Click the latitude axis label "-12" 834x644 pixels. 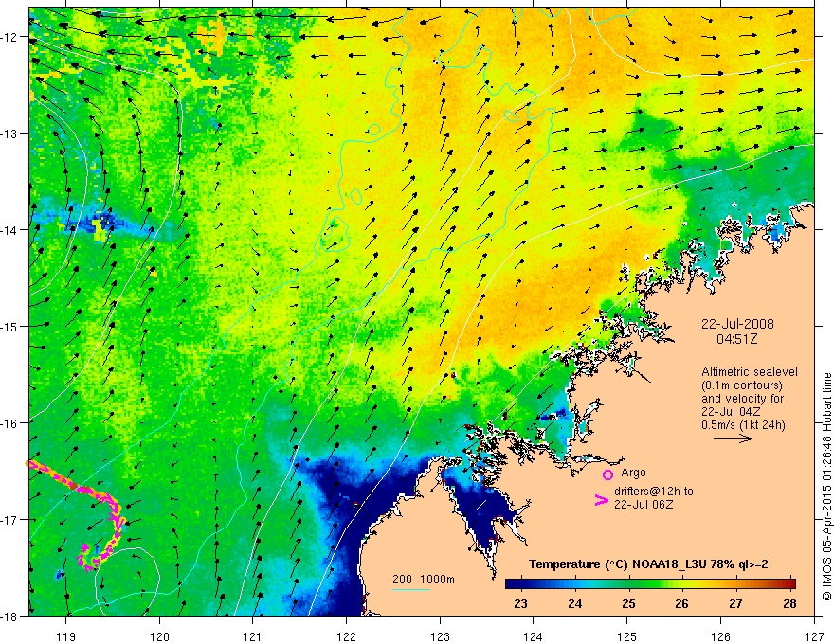point(9,37)
